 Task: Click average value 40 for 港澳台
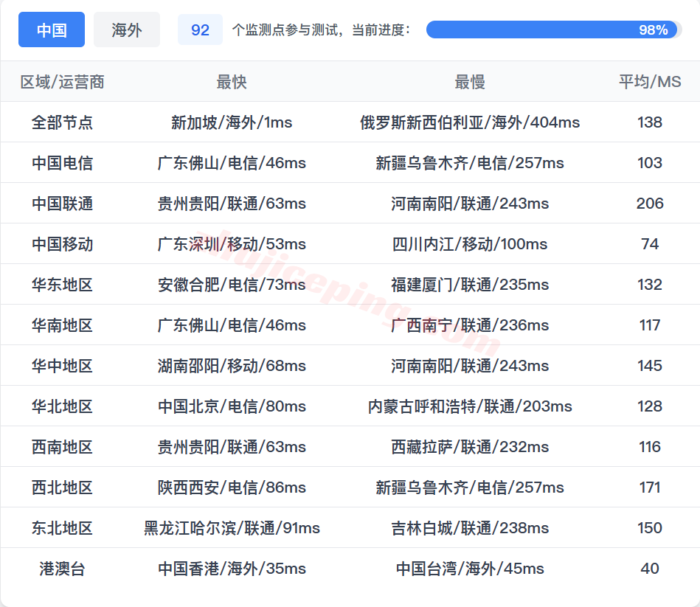[650, 569]
